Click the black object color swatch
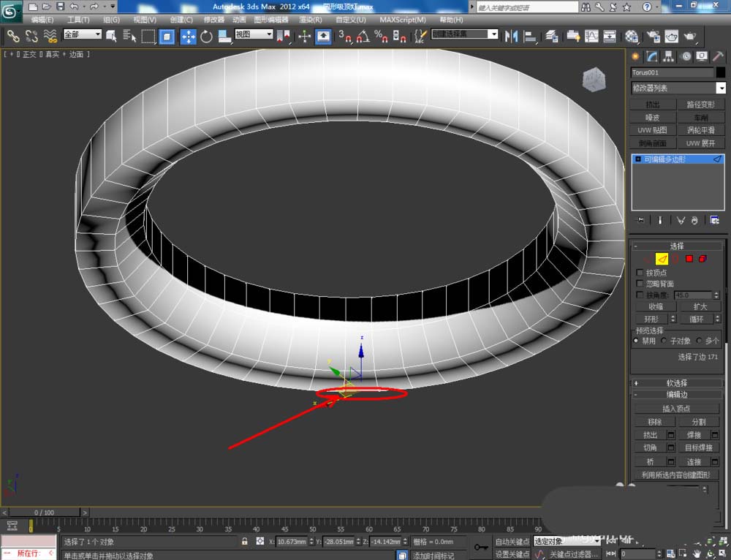Viewport: 731px width, 560px height. point(721,72)
